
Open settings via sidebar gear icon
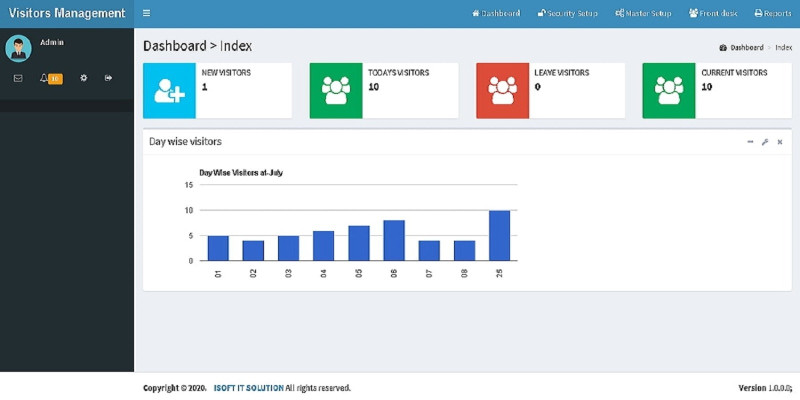point(84,78)
